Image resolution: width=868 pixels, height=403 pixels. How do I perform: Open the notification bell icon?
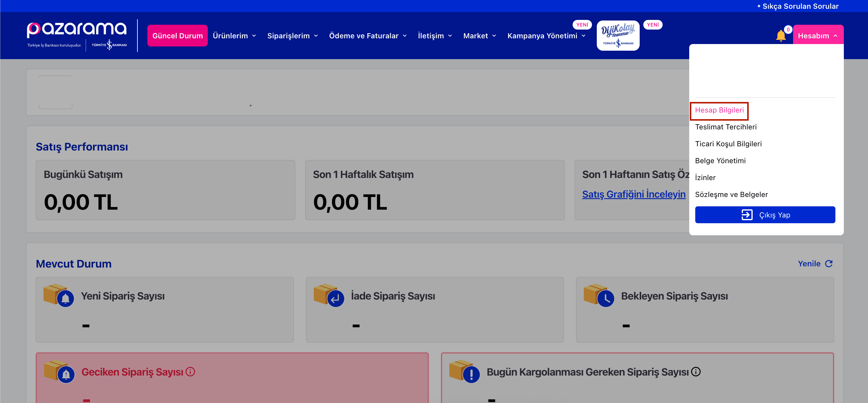point(780,36)
